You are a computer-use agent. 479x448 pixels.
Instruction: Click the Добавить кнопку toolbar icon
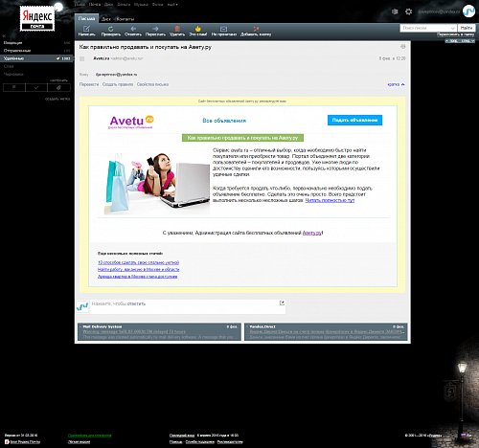256,29
